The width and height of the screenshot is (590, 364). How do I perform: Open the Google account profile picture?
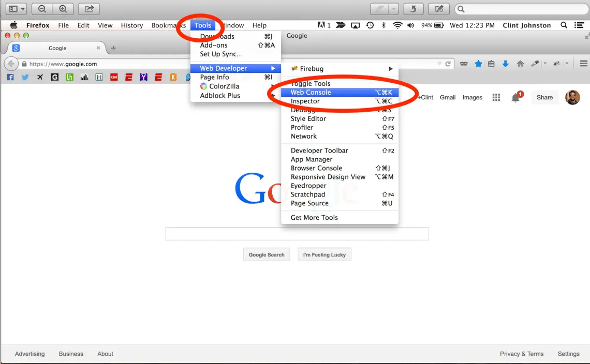click(x=572, y=97)
